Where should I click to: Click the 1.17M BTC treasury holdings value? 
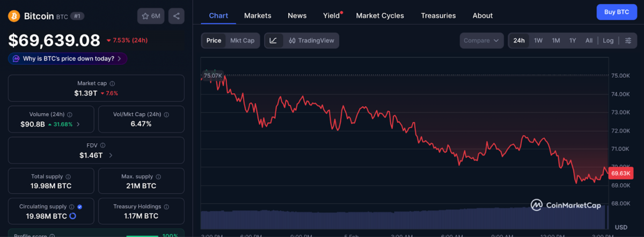(141, 216)
